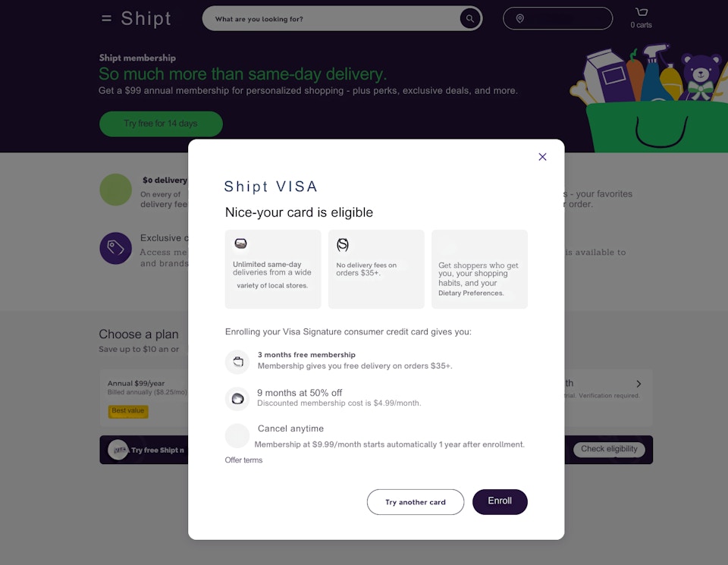Click the Try free for 14 days button
Screen dimensions: 728x565
click(161, 124)
